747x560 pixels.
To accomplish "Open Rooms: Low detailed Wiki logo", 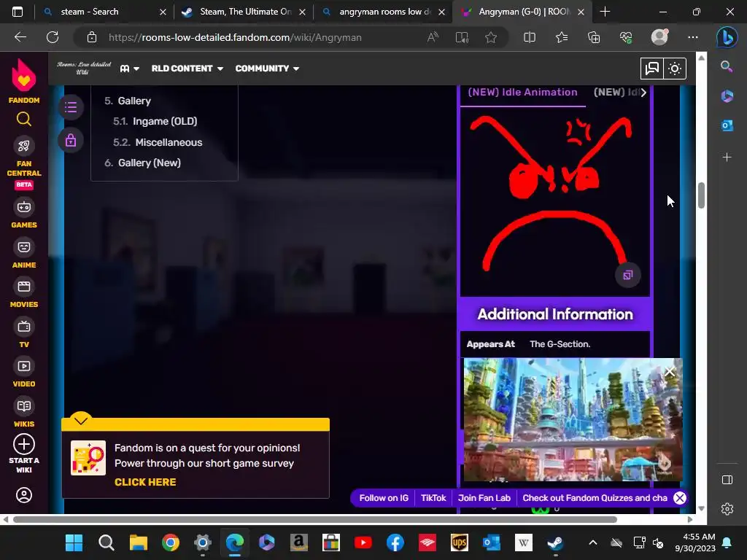I will 84,68.
